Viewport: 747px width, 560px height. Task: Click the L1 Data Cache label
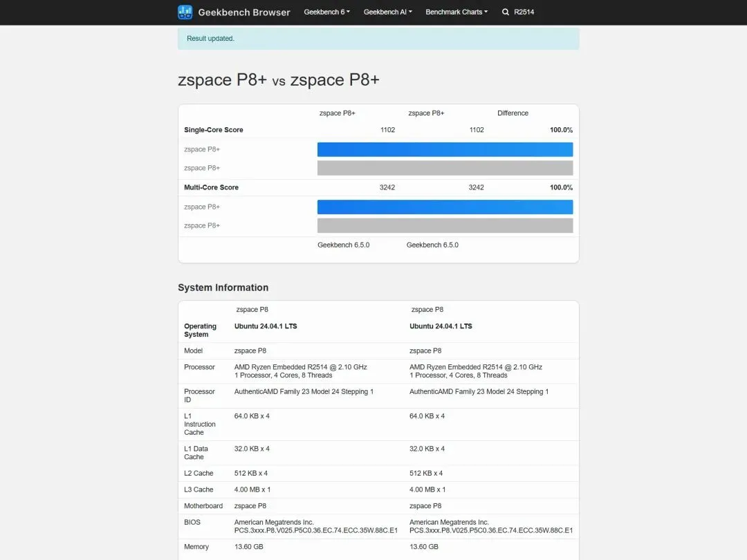[196, 452]
